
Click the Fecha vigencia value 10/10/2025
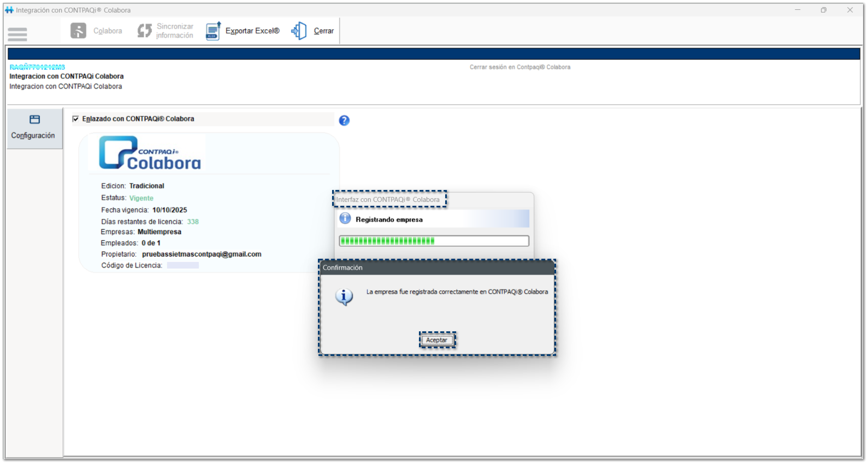170,210
